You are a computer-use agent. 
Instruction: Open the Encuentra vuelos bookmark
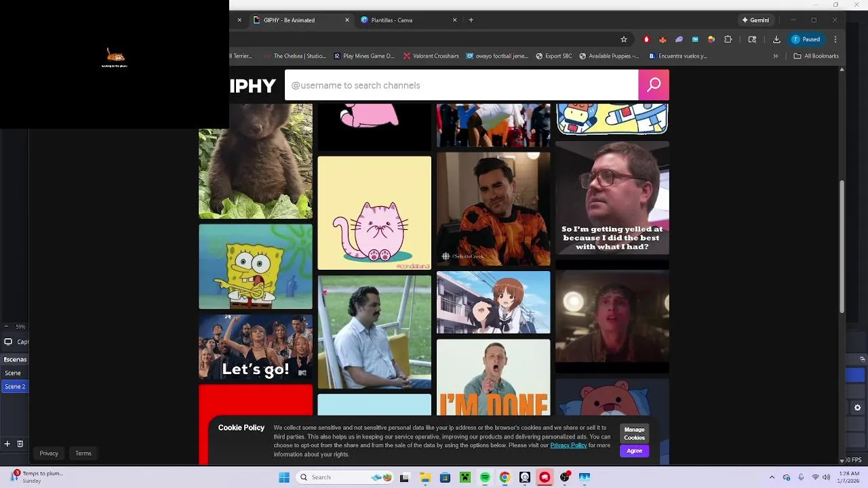point(678,56)
